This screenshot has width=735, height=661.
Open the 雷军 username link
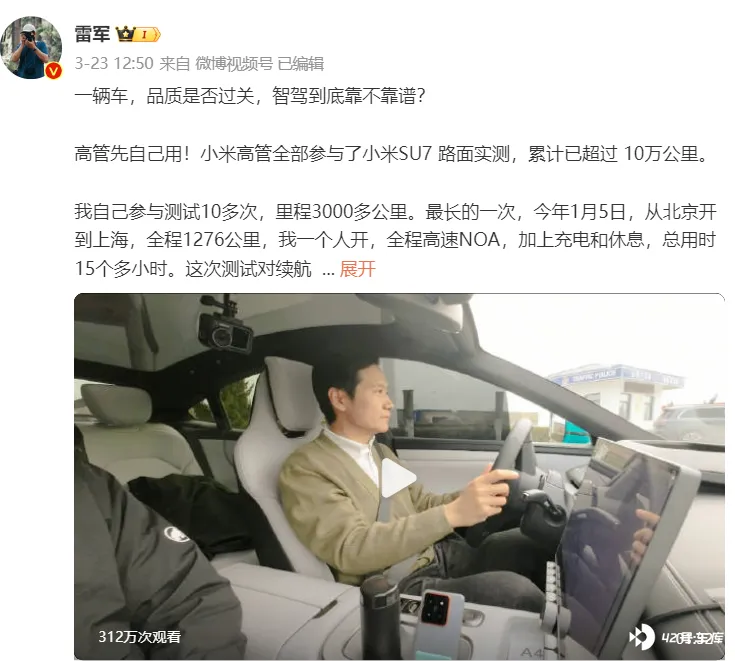(92, 35)
